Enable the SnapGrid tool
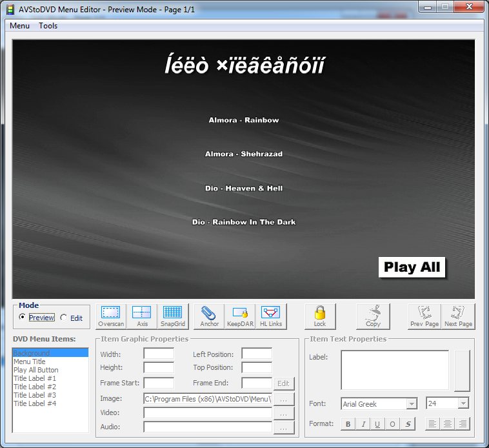The width and height of the screenshot is (489, 448). 173,316
